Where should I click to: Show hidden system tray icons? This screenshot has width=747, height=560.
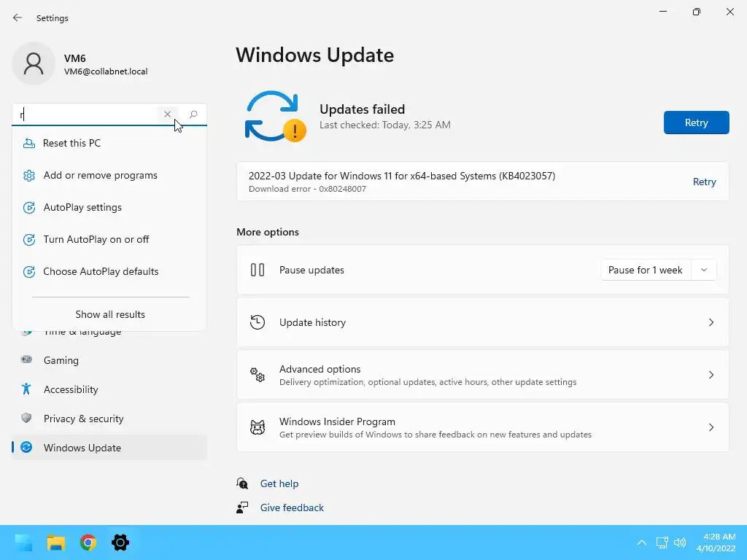tap(642, 542)
